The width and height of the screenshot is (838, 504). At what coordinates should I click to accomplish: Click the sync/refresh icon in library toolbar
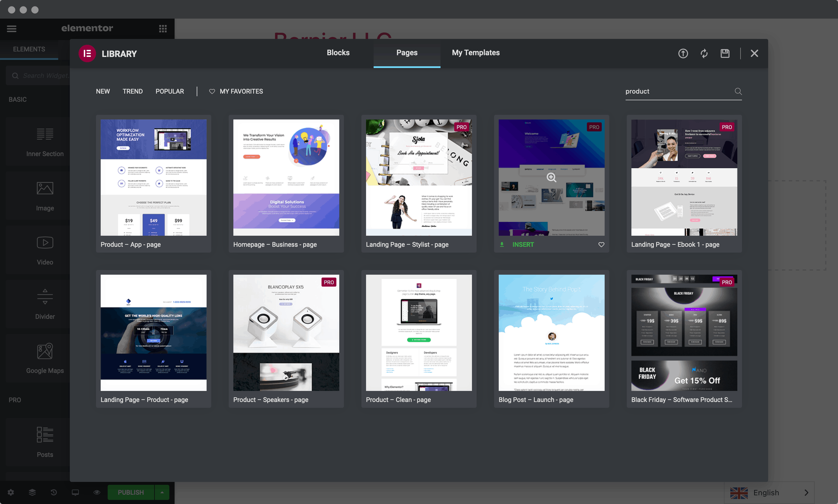point(704,53)
